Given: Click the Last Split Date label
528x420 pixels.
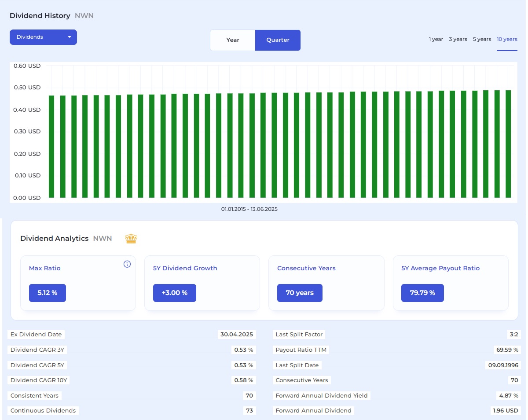Looking at the screenshot, I should pyautogui.click(x=297, y=365).
